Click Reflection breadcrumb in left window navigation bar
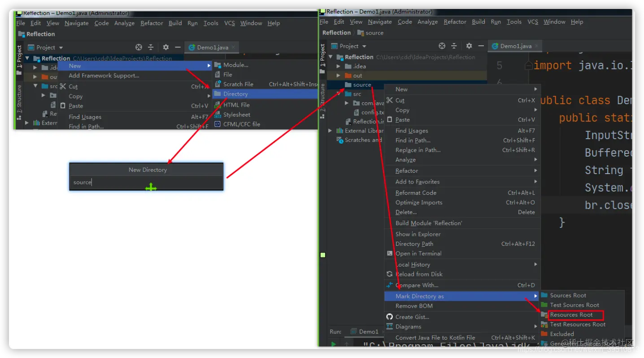The width and height of the screenshot is (644, 358). click(x=37, y=34)
